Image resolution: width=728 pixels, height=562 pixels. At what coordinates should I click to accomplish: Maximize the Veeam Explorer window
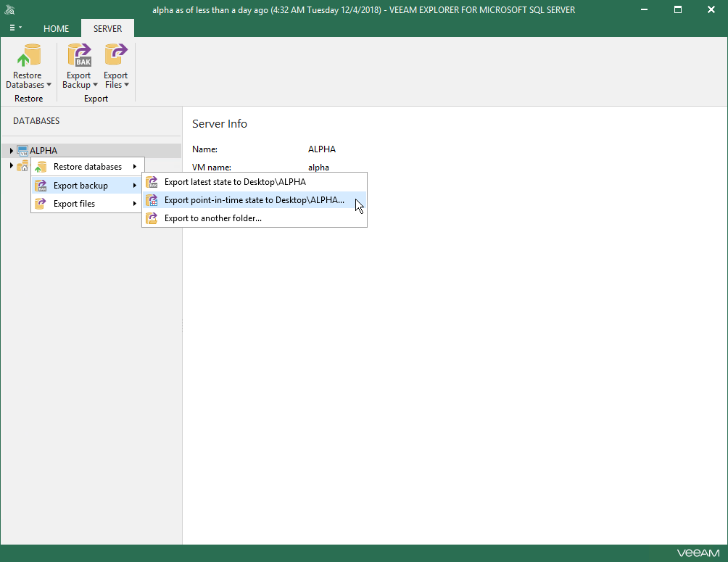pyautogui.click(x=678, y=9)
